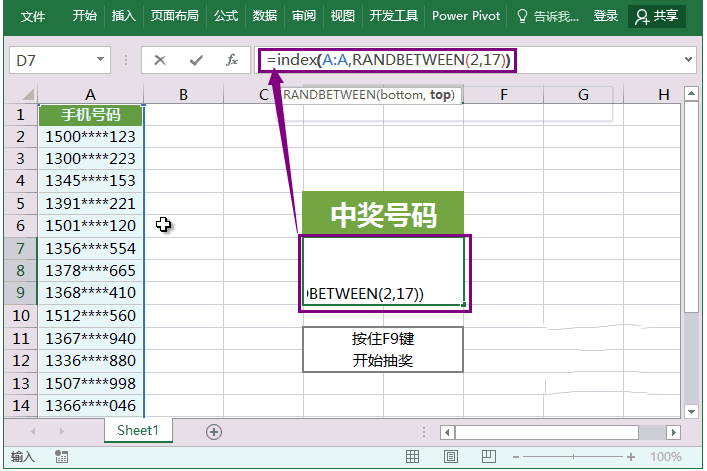Click the 100% zoom level
The image size is (707, 471).
coord(666,457)
